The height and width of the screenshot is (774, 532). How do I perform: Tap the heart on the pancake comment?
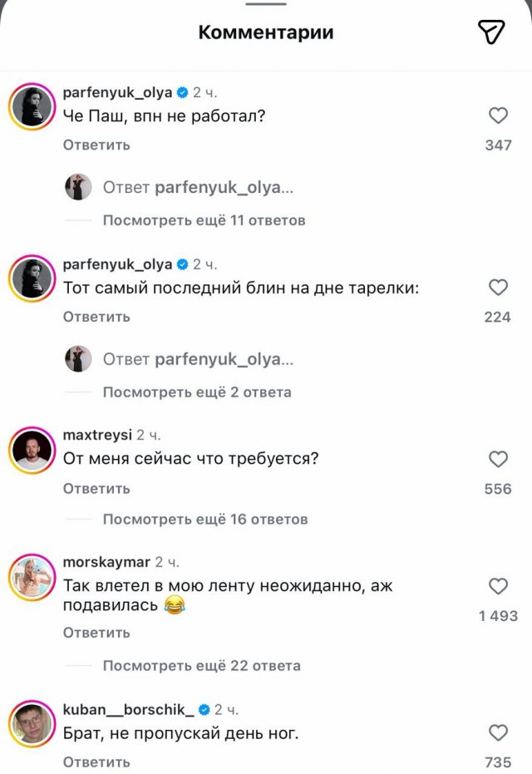(x=498, y=288)
